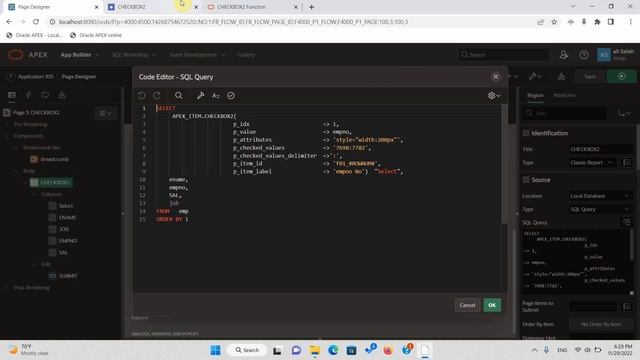This screenshot has height=360, width=640.
Task: Click the SQL Query expand code editor icon
Action: 627,222
